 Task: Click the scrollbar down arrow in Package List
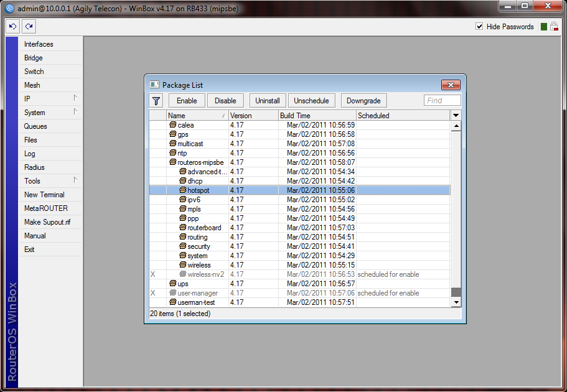point(456,302)
